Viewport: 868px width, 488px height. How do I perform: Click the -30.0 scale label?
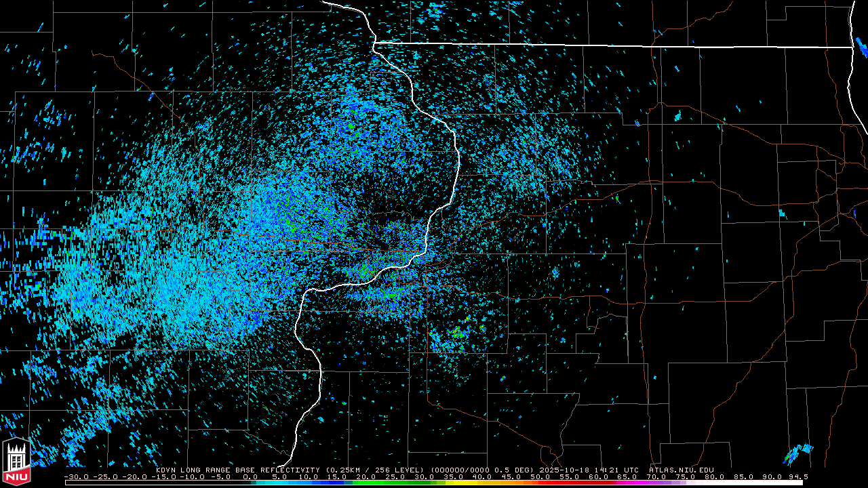(77, 477)
